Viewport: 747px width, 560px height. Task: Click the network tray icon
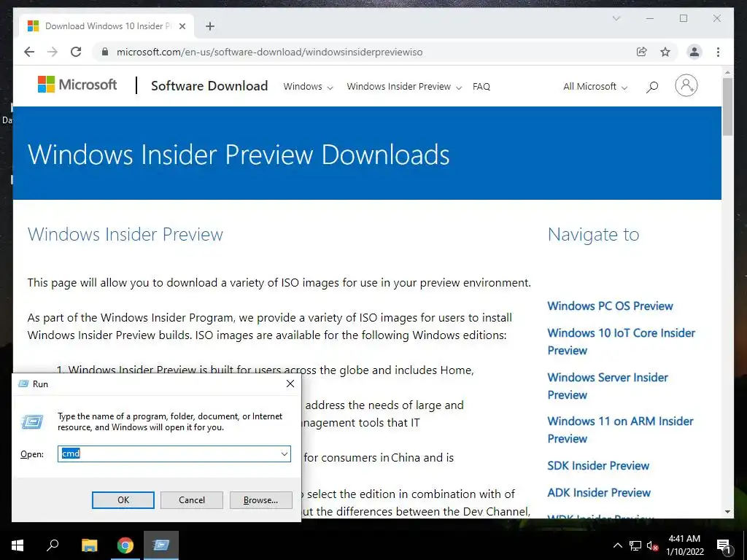(635, 545)
